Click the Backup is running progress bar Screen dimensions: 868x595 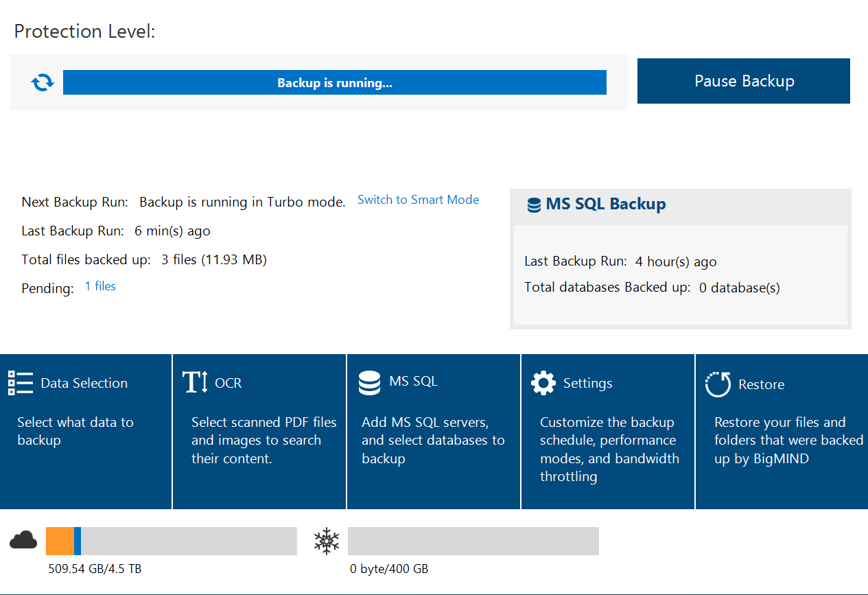335,82
